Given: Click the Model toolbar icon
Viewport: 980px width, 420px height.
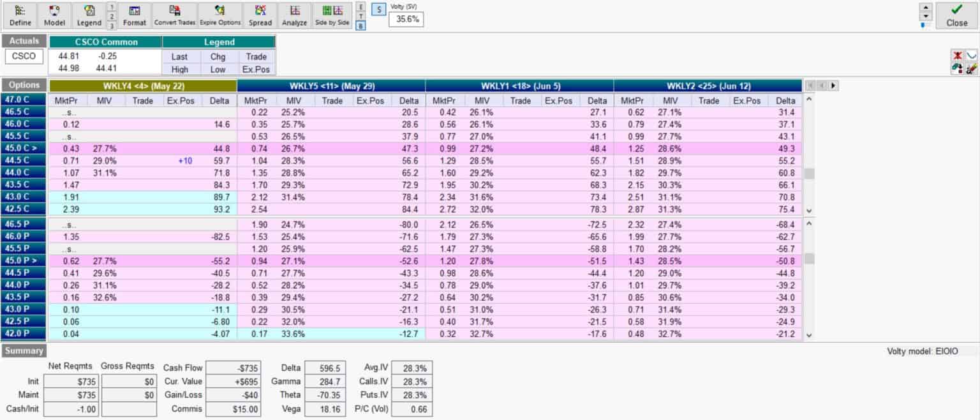Looking at the screenshot, I should tap(54, 15).
